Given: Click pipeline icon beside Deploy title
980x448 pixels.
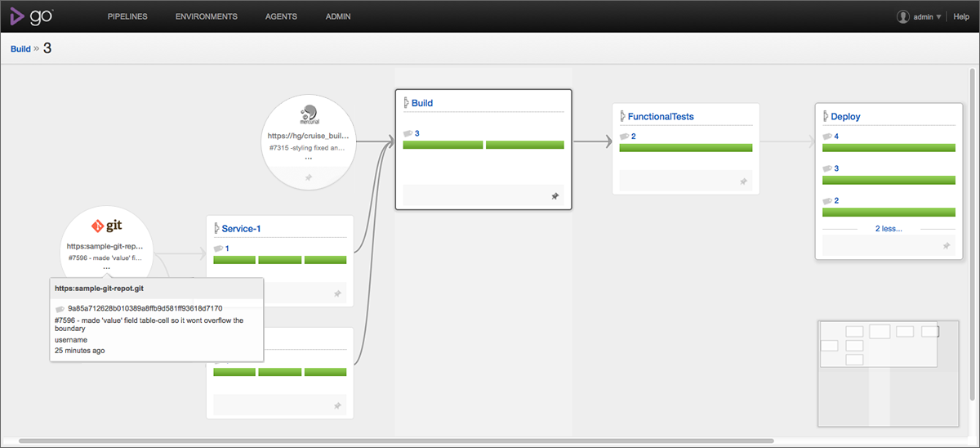Looking at the screenshot, I should pos(825,117).
